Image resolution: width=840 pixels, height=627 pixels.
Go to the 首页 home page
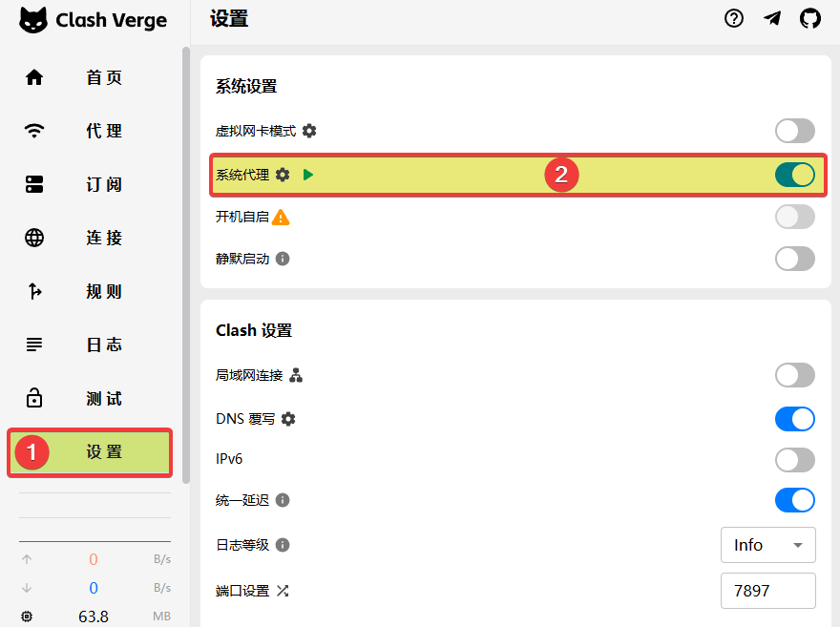pos(90,77)
